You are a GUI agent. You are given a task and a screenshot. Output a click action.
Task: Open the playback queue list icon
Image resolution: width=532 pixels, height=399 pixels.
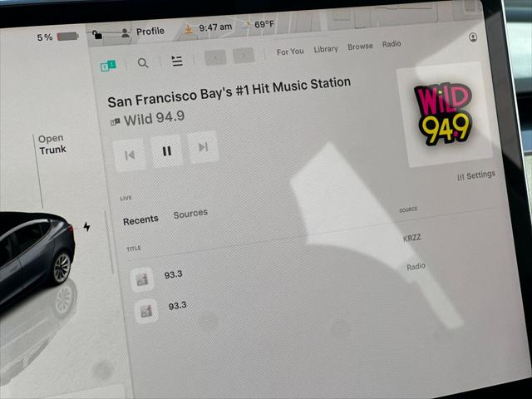tap(177, 61)
